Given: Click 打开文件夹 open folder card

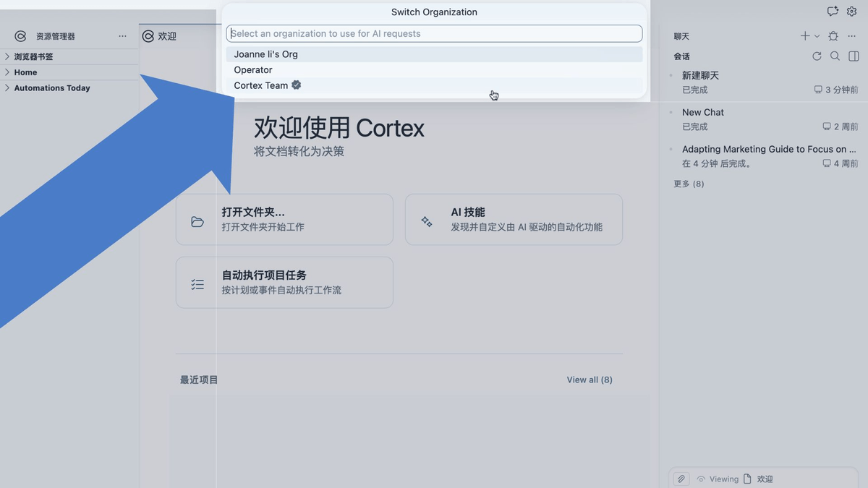Looking at the screenshot, I should [x=284, y=219].
